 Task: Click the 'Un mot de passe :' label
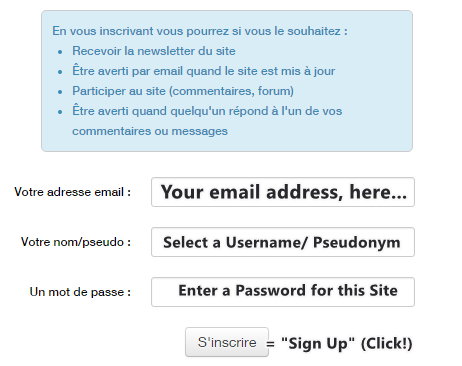pos(80,292)
